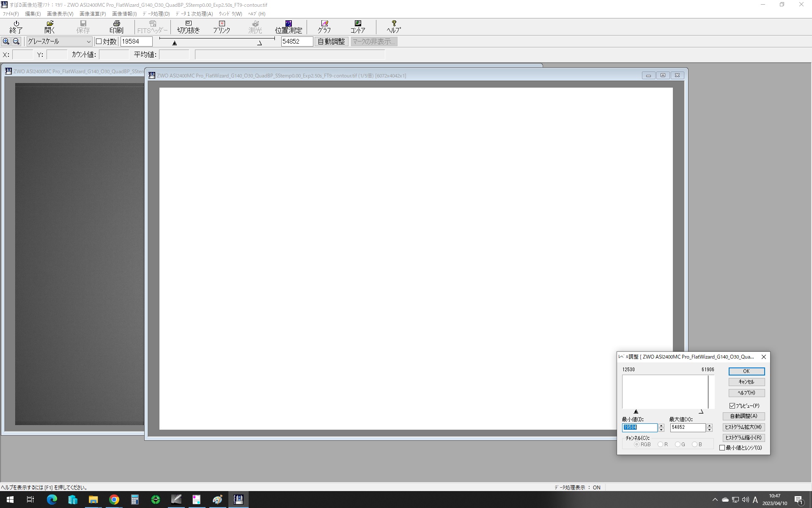Click the toolbar minimum level field 19584
Image resolution: width=812 pixels, height=508 pixels.
point(136,41)
